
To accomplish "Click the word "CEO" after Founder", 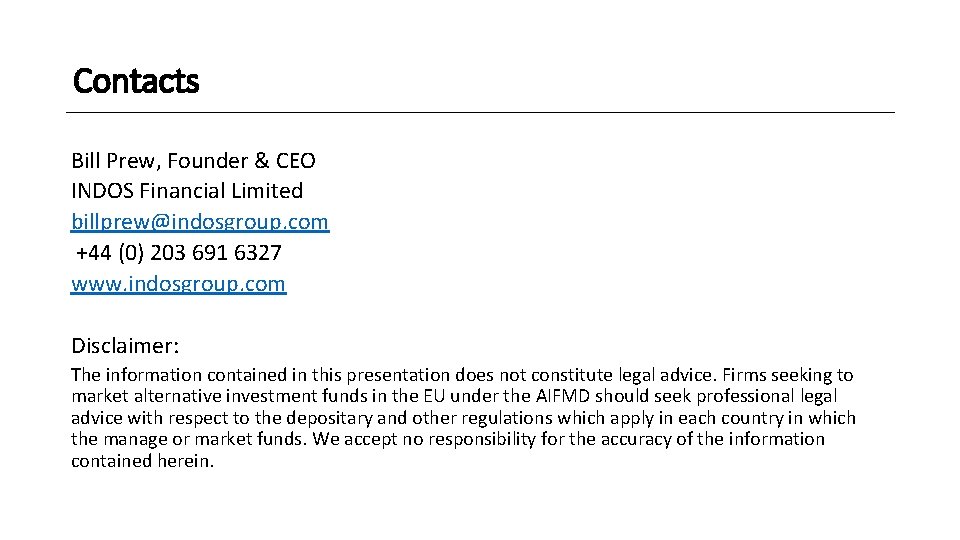I will [x=295, y=160].
